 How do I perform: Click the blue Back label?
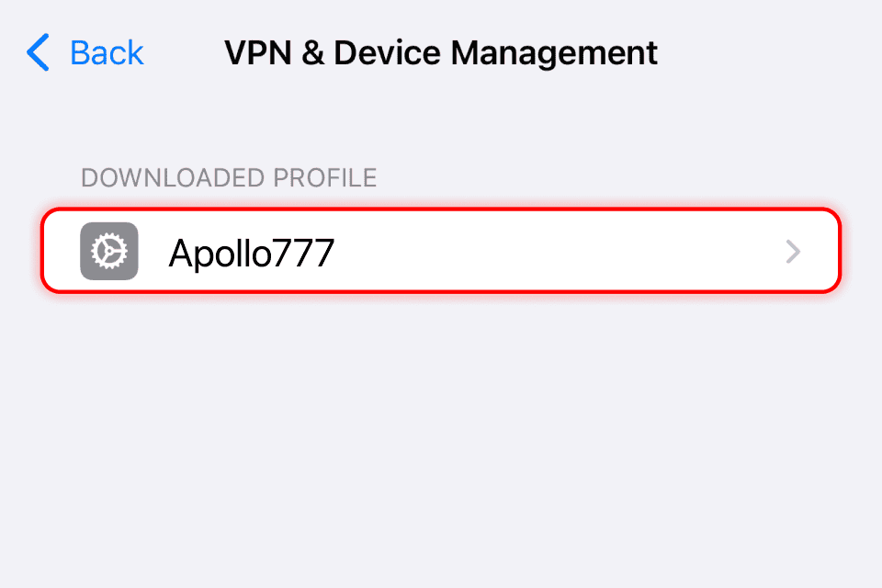point(107,52)
